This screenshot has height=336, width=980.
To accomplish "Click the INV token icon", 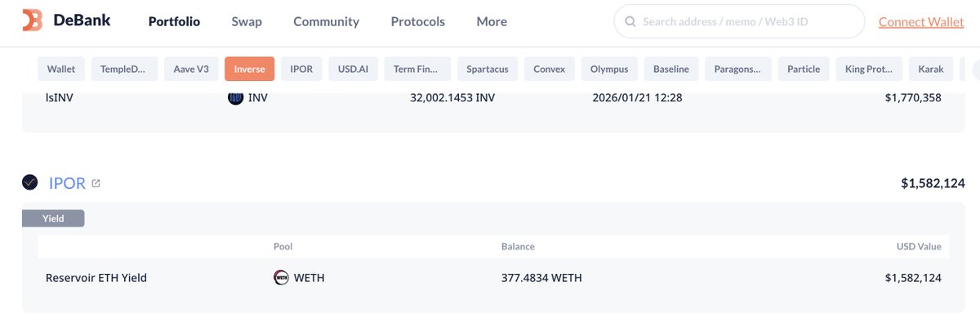I will (235, 98).
